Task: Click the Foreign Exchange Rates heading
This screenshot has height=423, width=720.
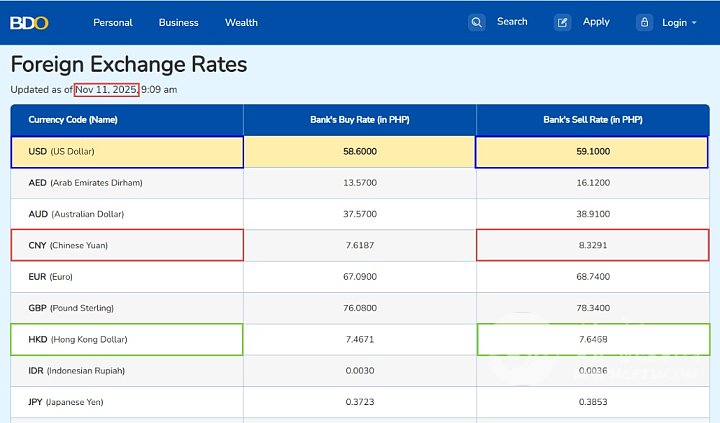Action: click(x=129, y=65)
